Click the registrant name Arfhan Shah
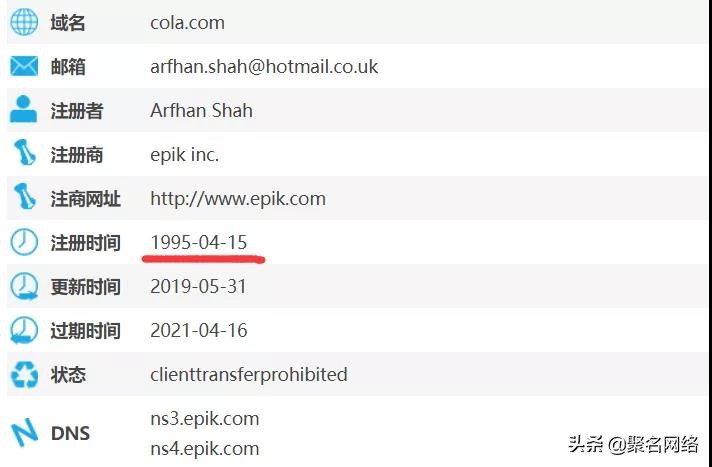The image size is (712, 467). pyautogui.click(x=201, y=110)
